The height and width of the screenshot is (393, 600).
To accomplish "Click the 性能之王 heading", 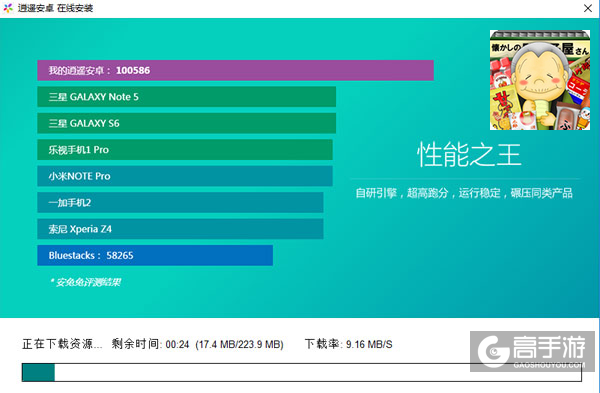I will click(469, 155).
